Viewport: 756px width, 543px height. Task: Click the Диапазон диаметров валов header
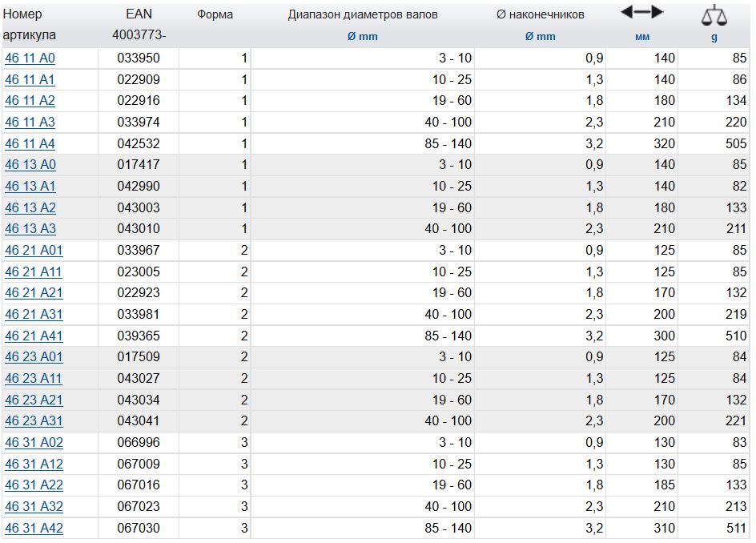pyautogui.click(x=363, y=14)
